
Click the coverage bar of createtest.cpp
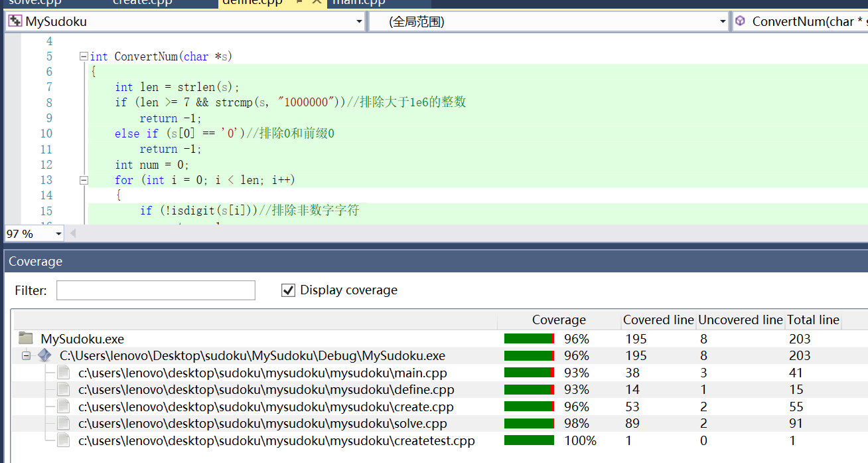point(530,440)
